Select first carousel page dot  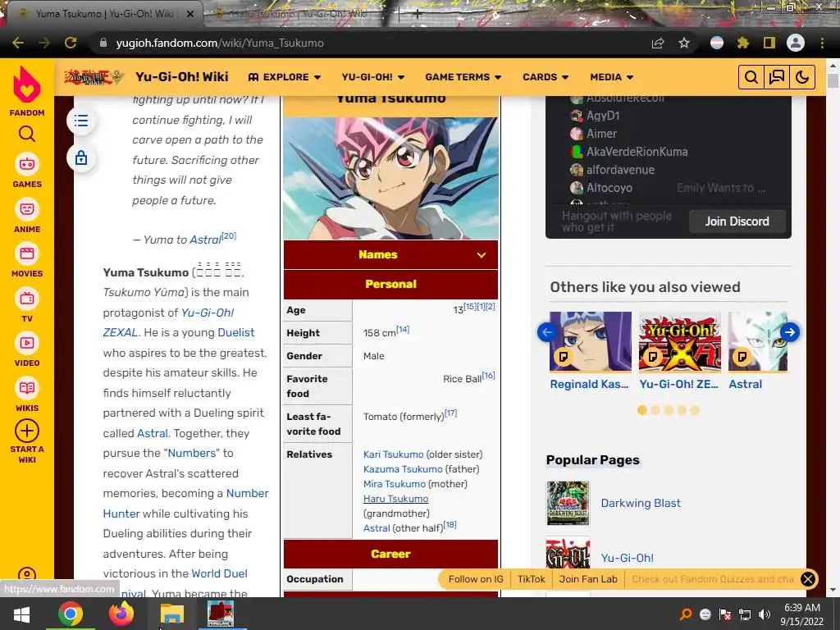click(x=641, y=410)
